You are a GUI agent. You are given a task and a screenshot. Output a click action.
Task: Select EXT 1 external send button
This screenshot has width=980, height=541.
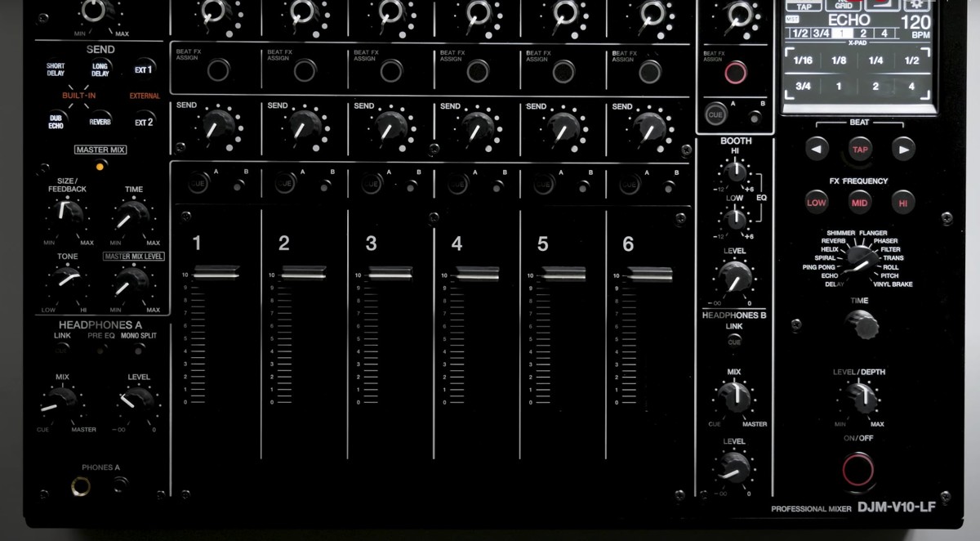144,70
